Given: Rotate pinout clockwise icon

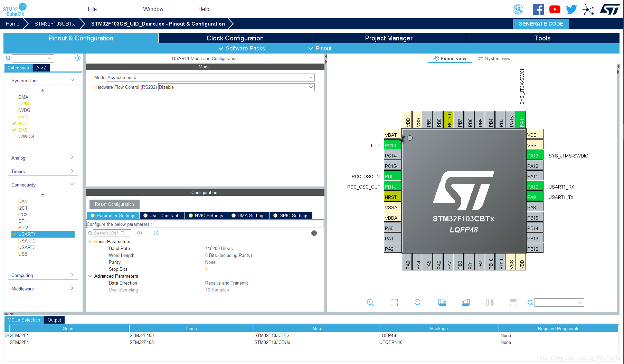Looking at the screenshot, I should point(442,303).
